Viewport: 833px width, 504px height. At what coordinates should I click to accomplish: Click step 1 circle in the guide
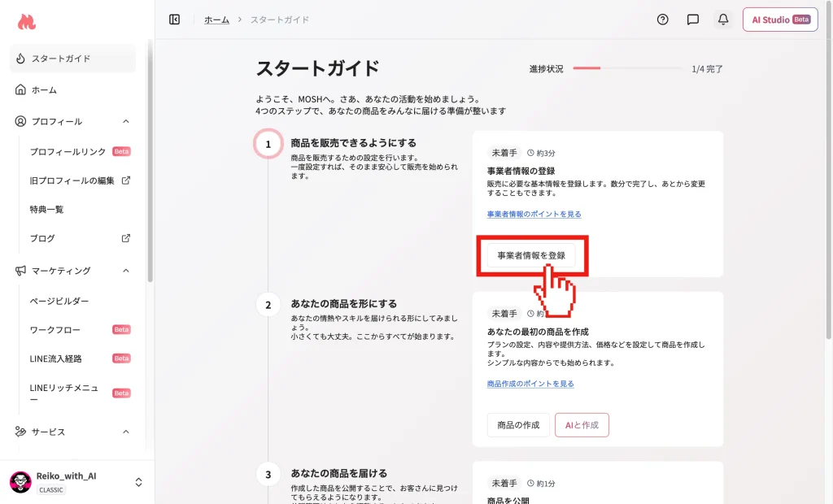(268, 144)
